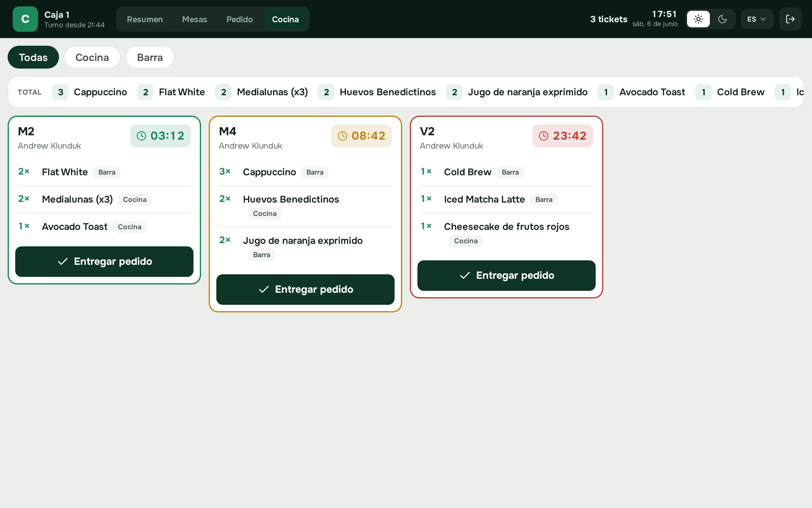Filter tickets by Barra station pill
This screenshot has height=508, width=812.
point(150,57)
